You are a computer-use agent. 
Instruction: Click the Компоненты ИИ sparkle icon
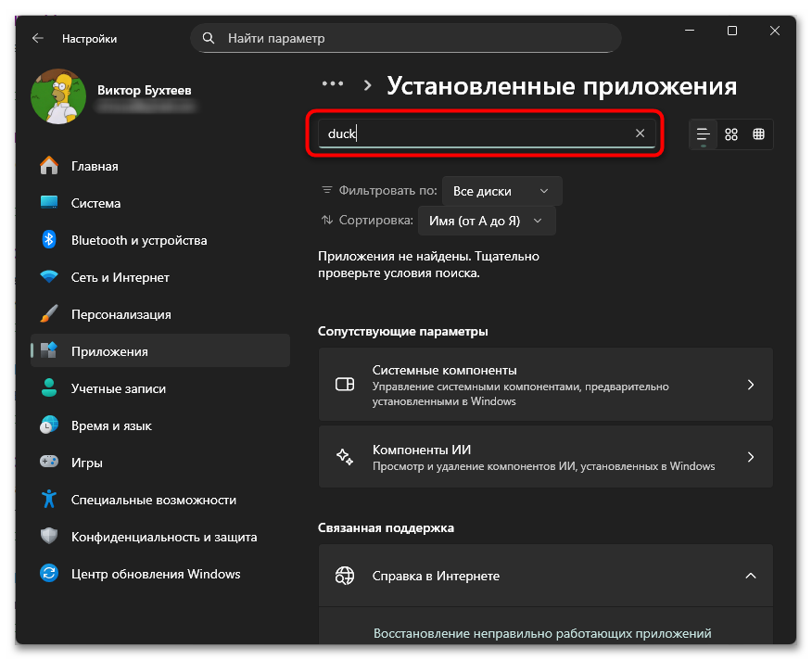click(x=345, y=456)
